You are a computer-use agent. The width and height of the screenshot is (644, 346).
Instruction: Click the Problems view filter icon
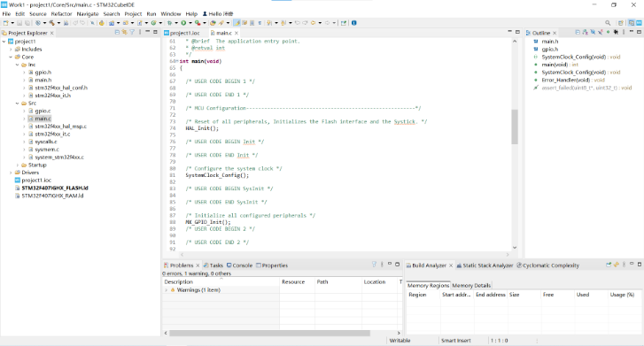pos(374,265)
